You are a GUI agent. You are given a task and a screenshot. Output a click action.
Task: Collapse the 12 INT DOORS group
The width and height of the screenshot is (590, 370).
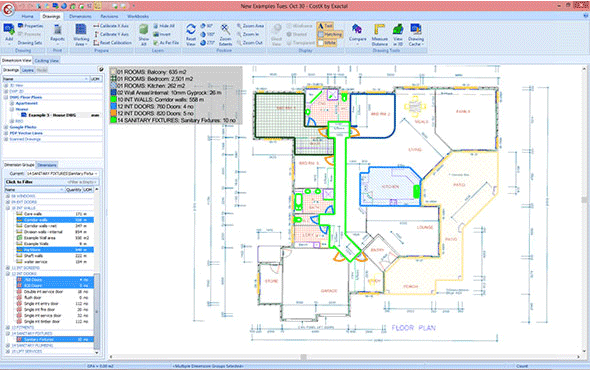click(x=8, y=274)
